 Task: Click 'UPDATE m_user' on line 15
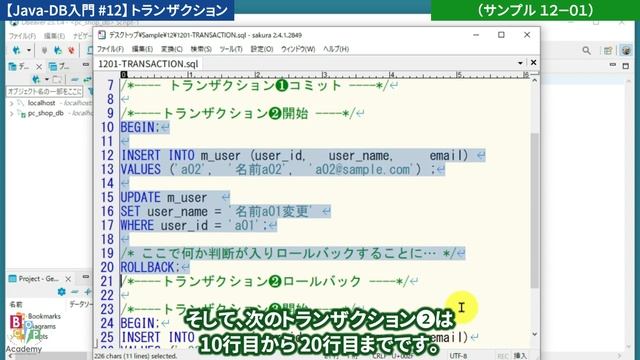point(164,198)
